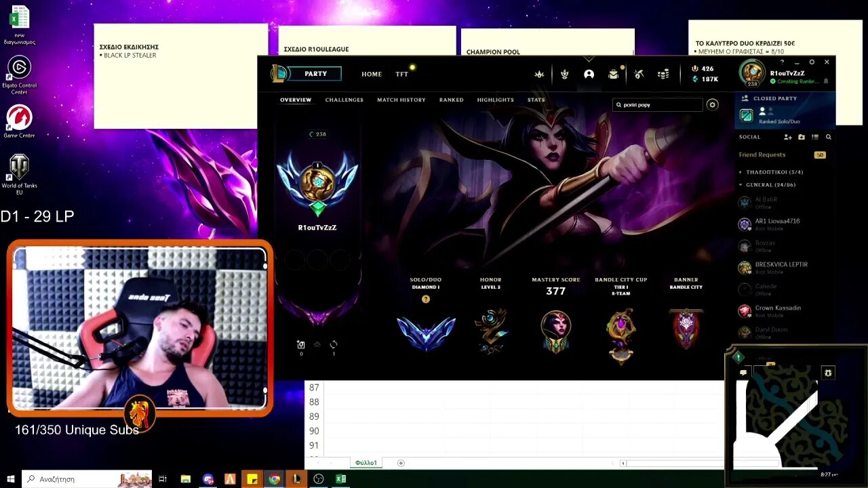Click the Solo/Duo yellow question mark badge
The height and width of the screenshot is (488, 868).
click(x=426, y=299)
